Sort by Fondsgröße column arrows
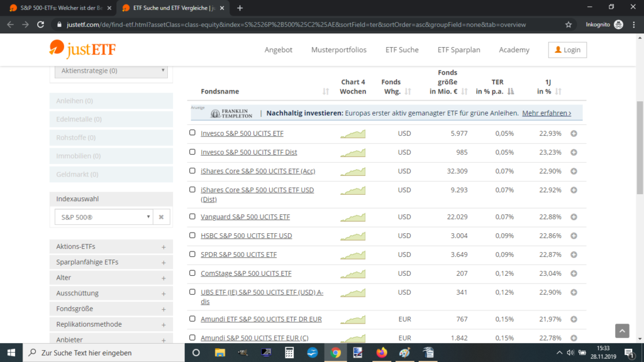Viewport: 644px width, 362px height. [465, 91]
